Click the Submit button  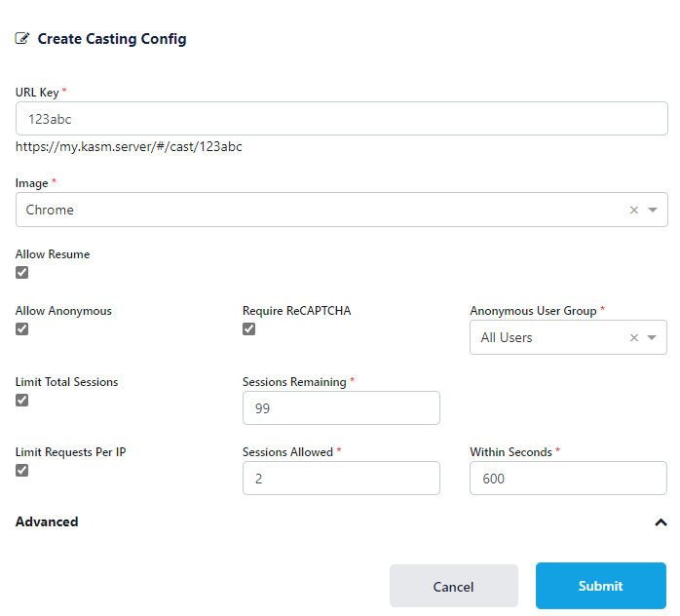coord(600,586)
